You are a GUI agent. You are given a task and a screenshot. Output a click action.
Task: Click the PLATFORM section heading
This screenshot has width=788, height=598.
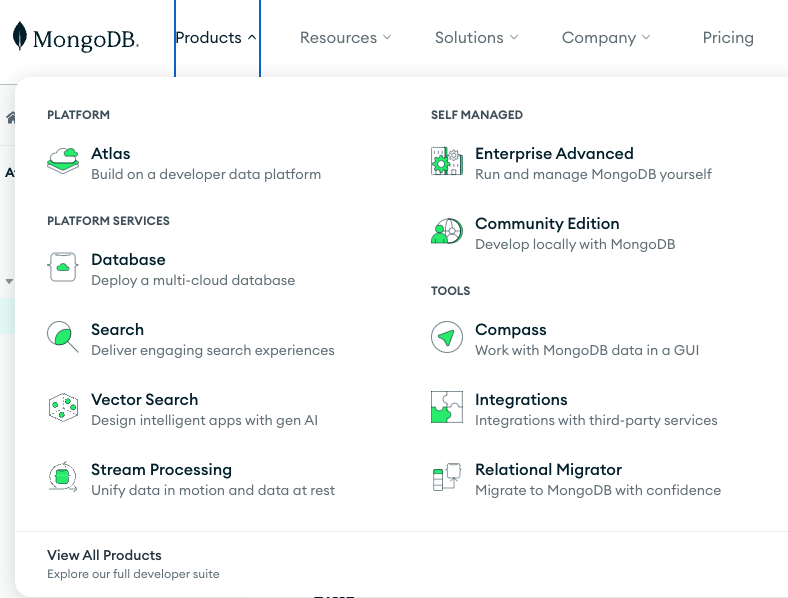pos(78,115)
